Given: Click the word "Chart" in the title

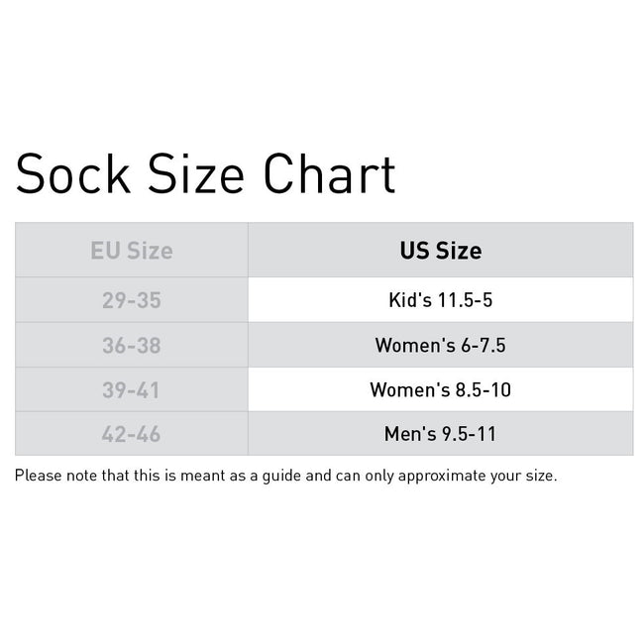Looking at the screenshot, I should (x=328, y=174).
